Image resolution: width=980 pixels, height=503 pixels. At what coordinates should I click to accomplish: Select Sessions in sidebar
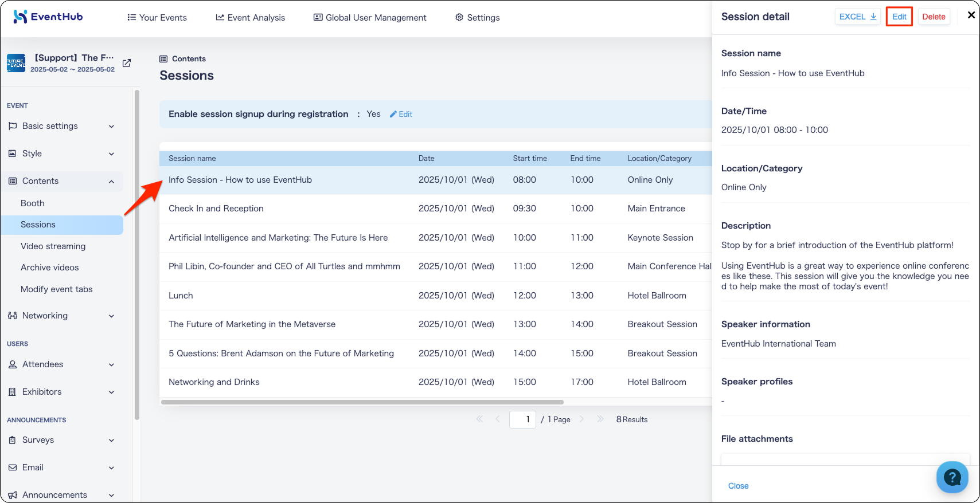click(62, 225)
